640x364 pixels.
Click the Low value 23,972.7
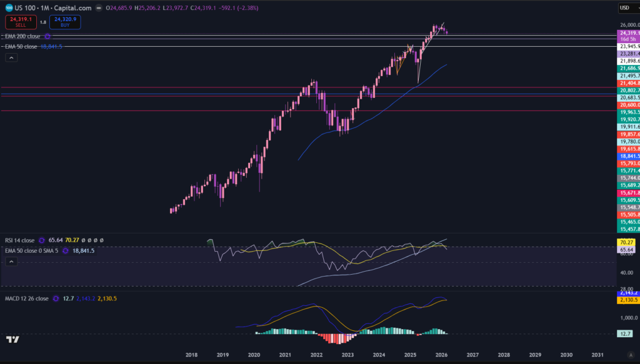click(176, 7)
